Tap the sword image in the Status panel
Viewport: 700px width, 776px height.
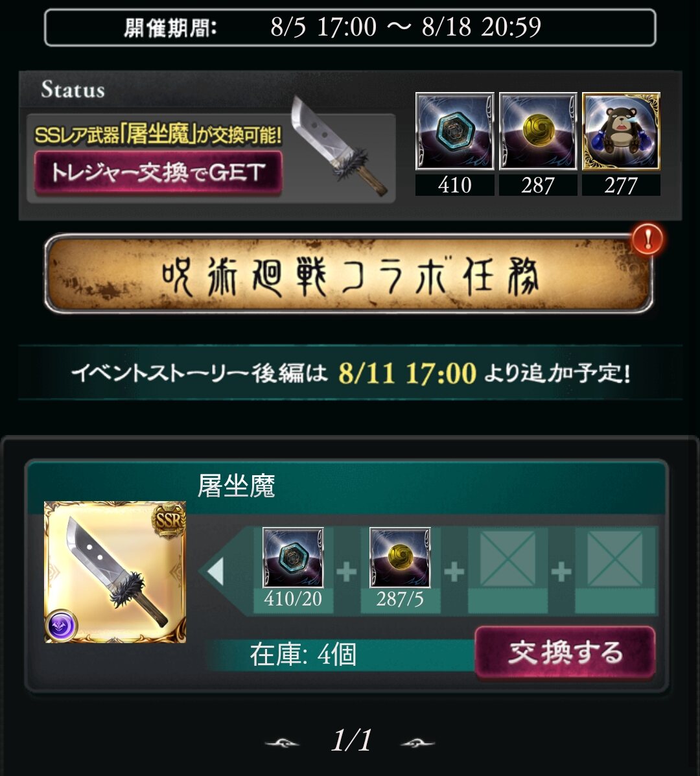(338, 147)
